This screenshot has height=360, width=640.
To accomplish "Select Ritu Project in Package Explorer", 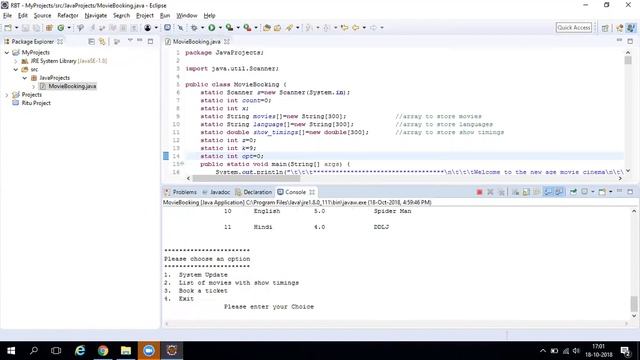I will click(x=36, y=103).
